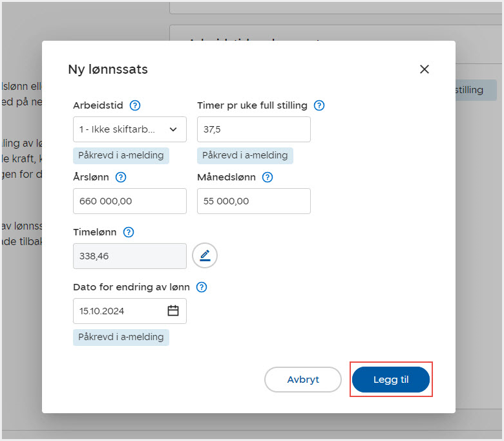504x441 pixels.
Task: Click the Timer pr uke field showing 37,5
Action: point(253,129)
